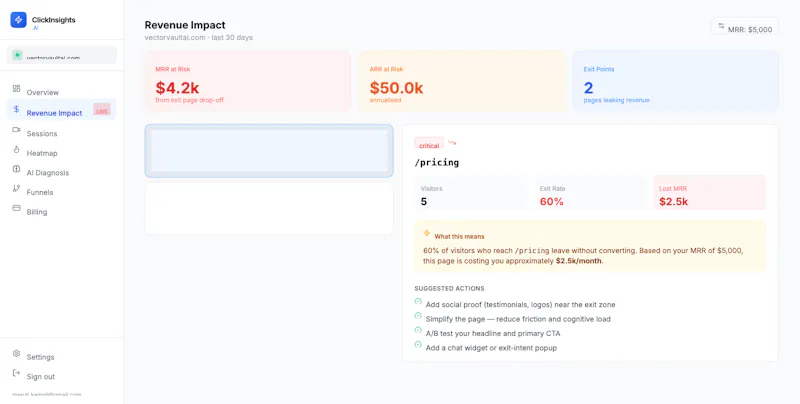Open the Heatmap section
This screenshot has height=404, width=800.
point(61,153)
